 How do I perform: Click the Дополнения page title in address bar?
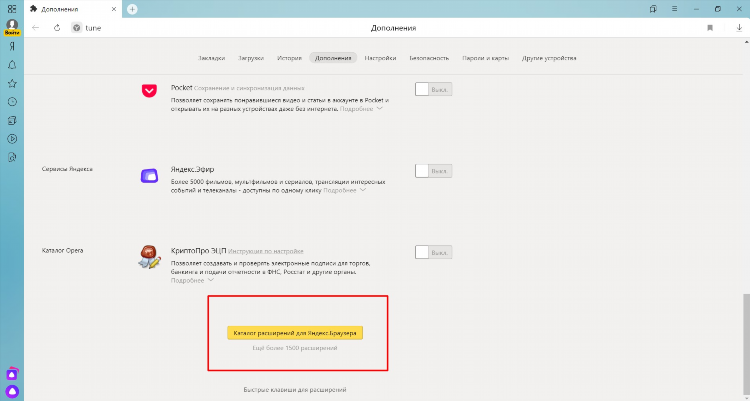(x=394, y=28)
